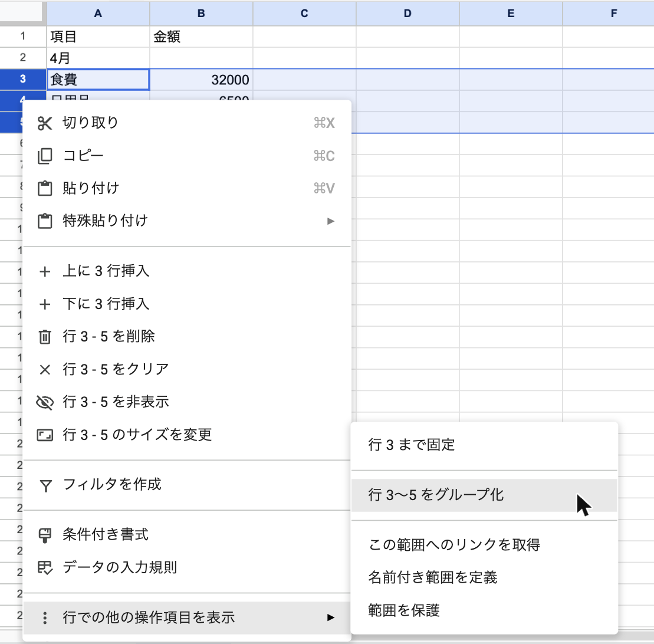Click the ⌘X shortcut label
This screenshot has height=644, width=654.
324,123
